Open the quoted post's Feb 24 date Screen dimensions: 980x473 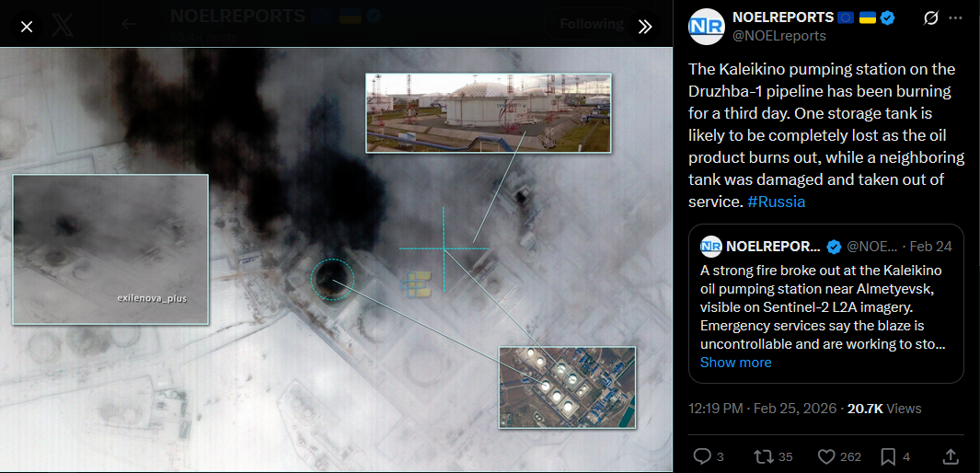pos(930,247)
